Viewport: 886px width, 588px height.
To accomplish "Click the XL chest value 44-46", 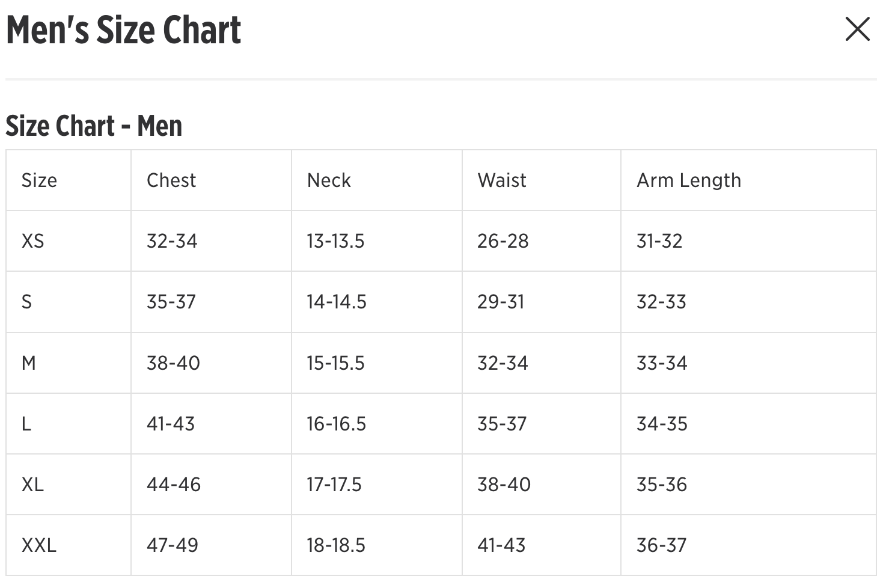I will pyautogui.click(x=174, y=485).
